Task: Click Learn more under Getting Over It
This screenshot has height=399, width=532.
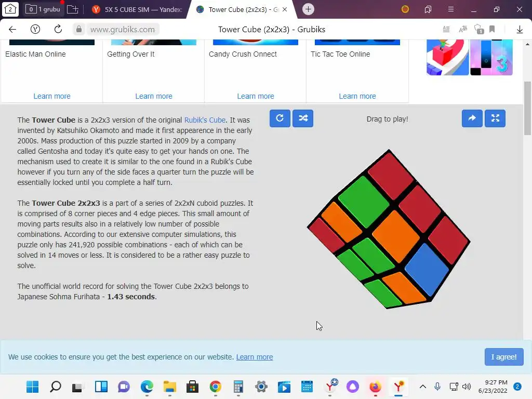Action: click(x=154, y=96)
